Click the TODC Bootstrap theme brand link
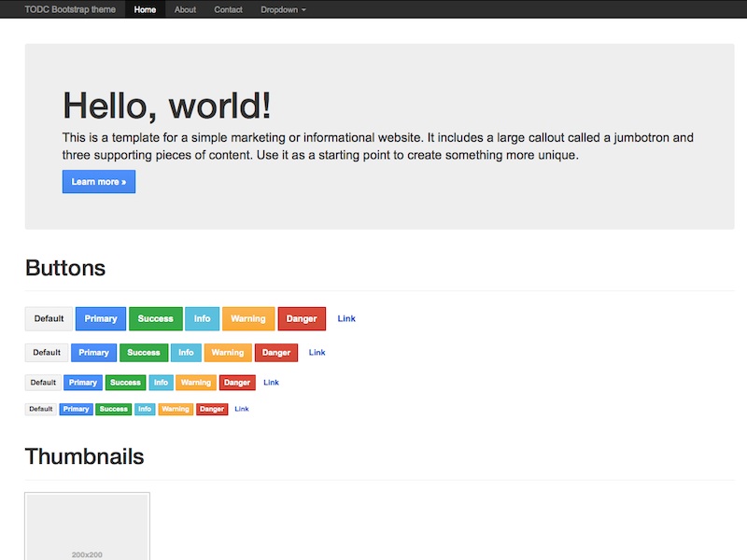747x560 pixels. pyautogui.click(x=70, y=9)
